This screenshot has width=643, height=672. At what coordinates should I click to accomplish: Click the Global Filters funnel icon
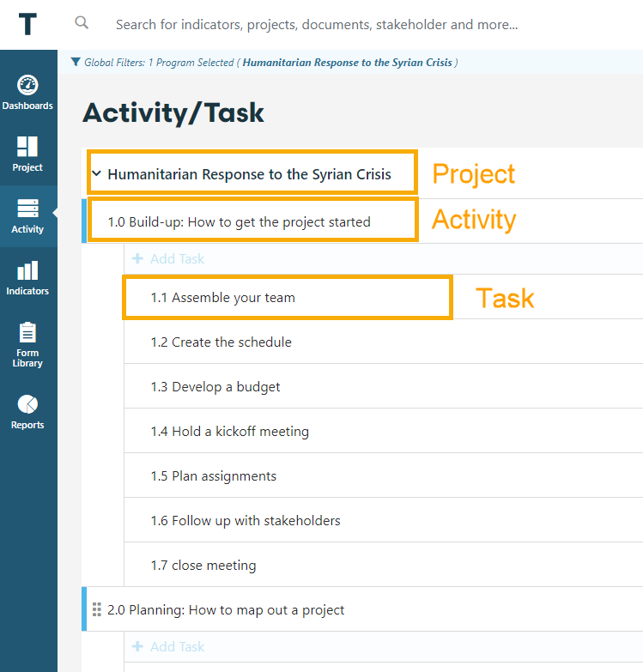click(x=76, y=62)
